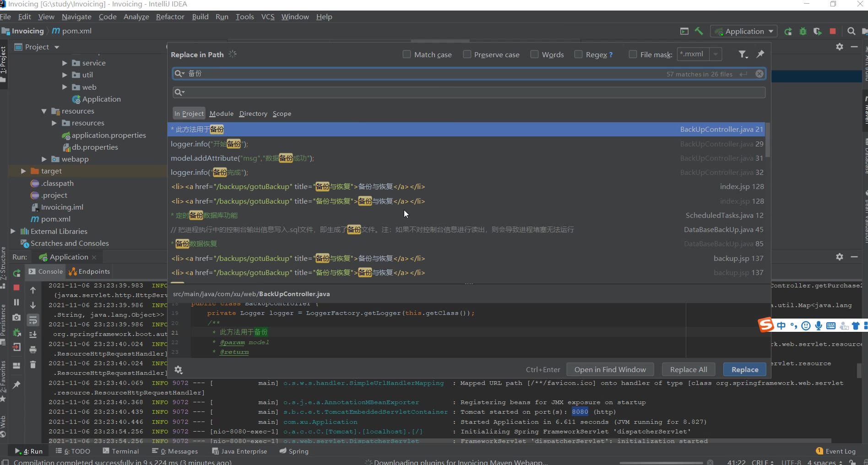Open the Application run configuration dropdown

click(745, 31)
